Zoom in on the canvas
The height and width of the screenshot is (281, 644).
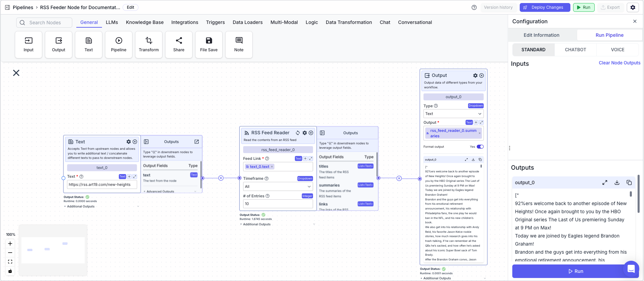point(10,244)
